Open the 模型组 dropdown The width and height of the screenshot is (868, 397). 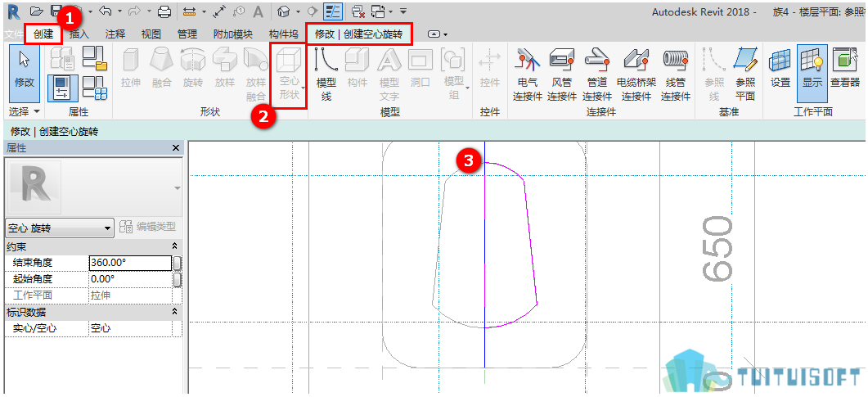[454, 74]
